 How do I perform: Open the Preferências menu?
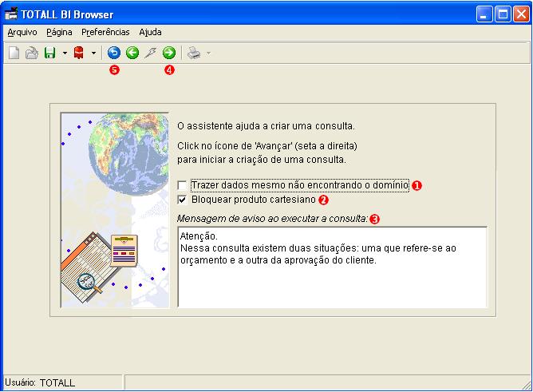point(105,32)
